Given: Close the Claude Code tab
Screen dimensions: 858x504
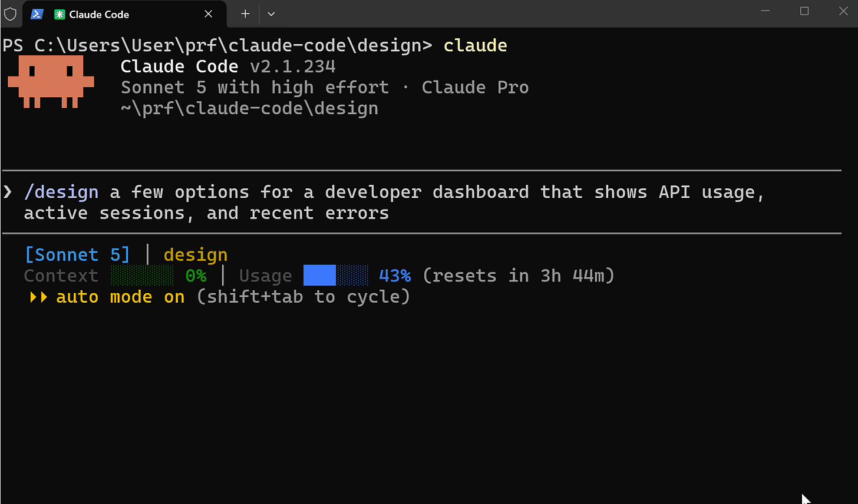Looking at the screenshot, I should [208, 14].
